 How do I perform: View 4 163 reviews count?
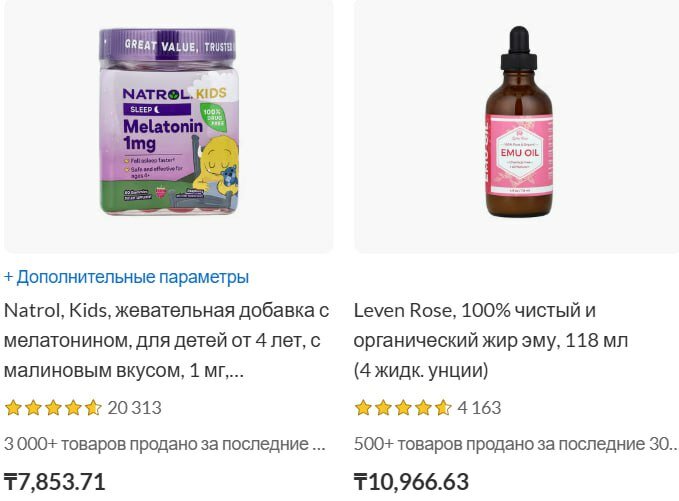tap(479, 408)
